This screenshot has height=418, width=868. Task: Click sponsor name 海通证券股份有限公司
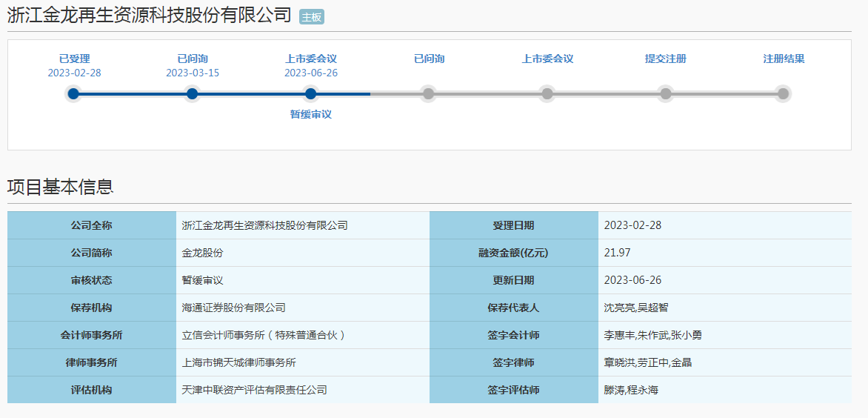tap(233, 308)
